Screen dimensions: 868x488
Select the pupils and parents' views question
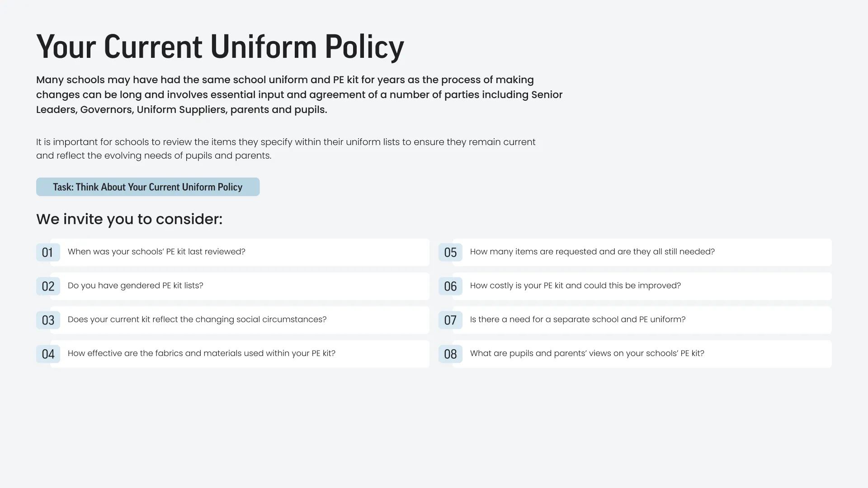click(x=642, y=354)
